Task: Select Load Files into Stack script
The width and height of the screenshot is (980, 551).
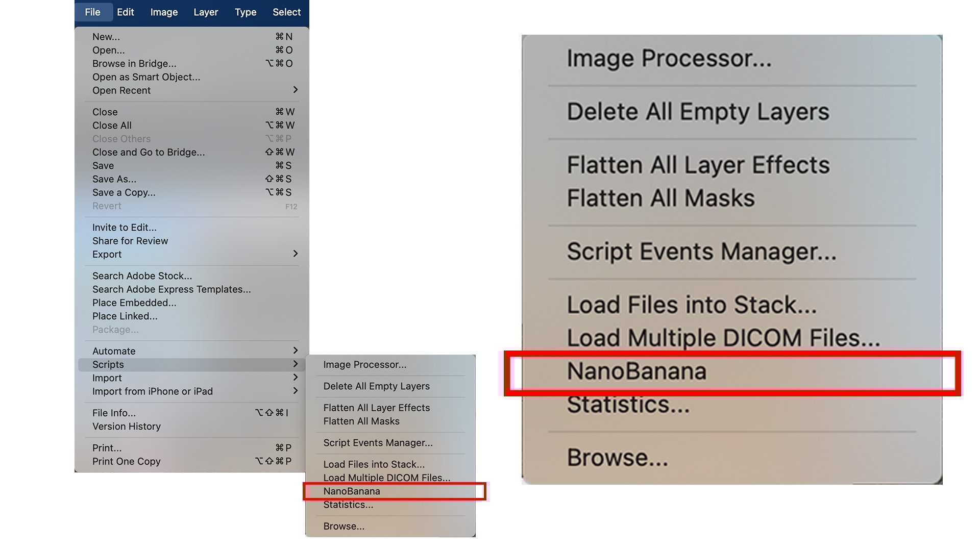Action: point(374,464)
